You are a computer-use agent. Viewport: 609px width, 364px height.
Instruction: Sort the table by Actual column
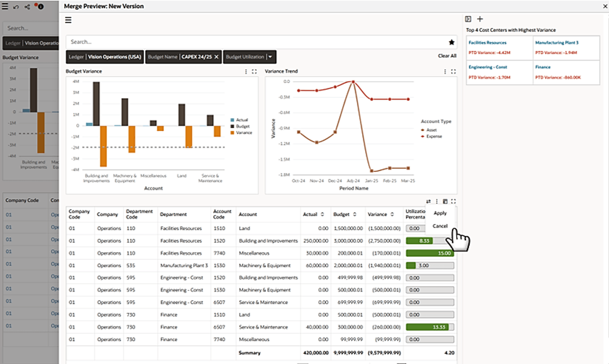[x=322, y=215]
